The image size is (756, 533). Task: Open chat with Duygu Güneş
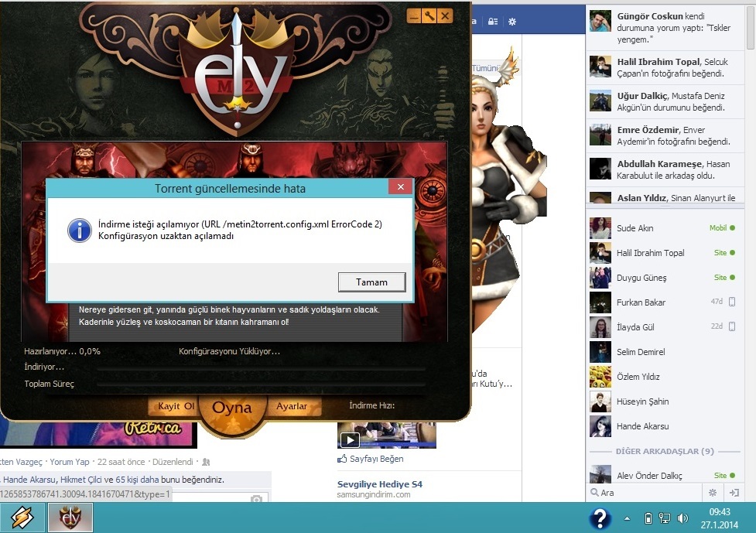pos(665,278)
